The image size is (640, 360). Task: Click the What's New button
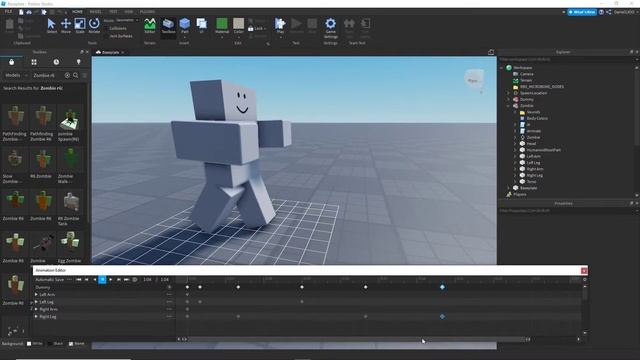582,12
